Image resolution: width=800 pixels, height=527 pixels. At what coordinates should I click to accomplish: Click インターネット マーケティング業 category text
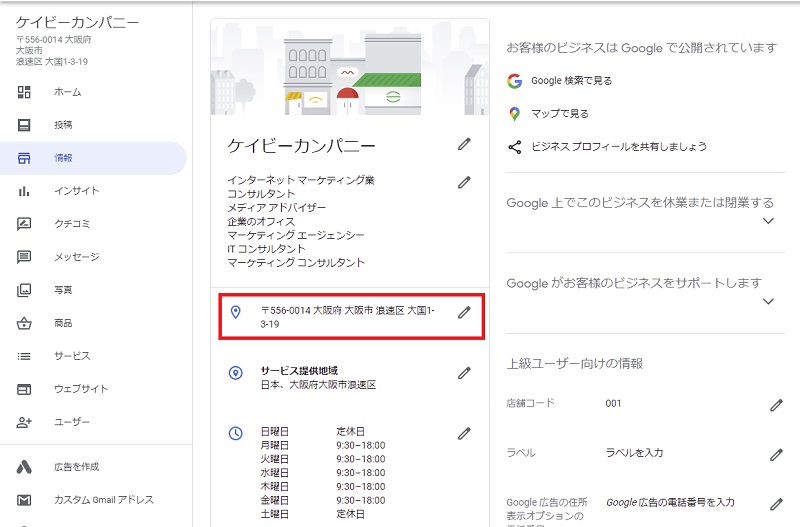(301, 180)
